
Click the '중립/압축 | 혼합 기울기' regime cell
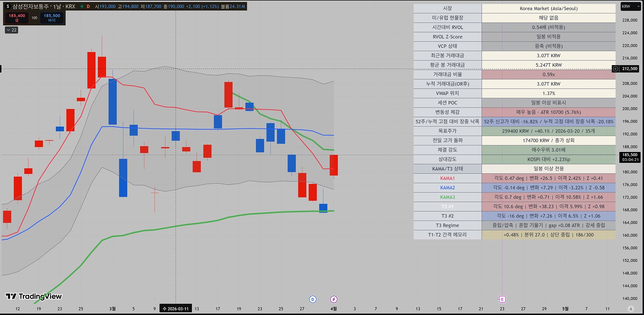pos(549,225)
